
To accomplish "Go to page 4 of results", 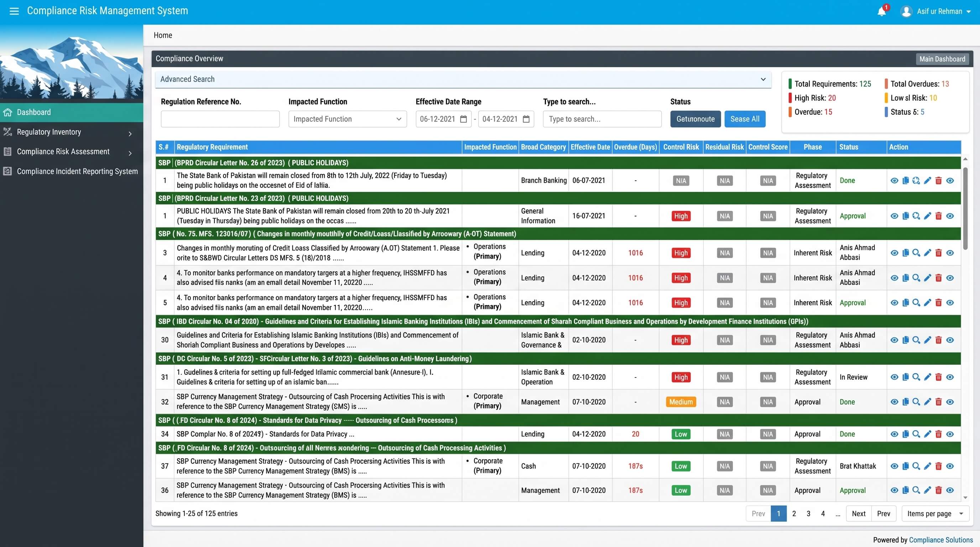I will click(x=823, y=514).
